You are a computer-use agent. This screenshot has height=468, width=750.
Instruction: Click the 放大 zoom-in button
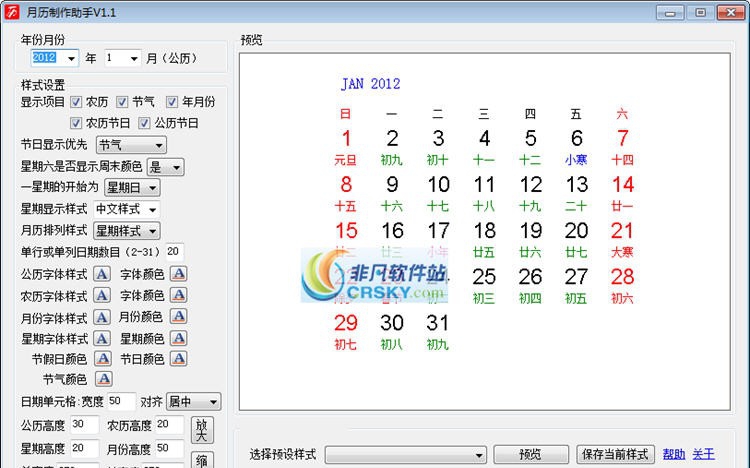click(202, 430)
